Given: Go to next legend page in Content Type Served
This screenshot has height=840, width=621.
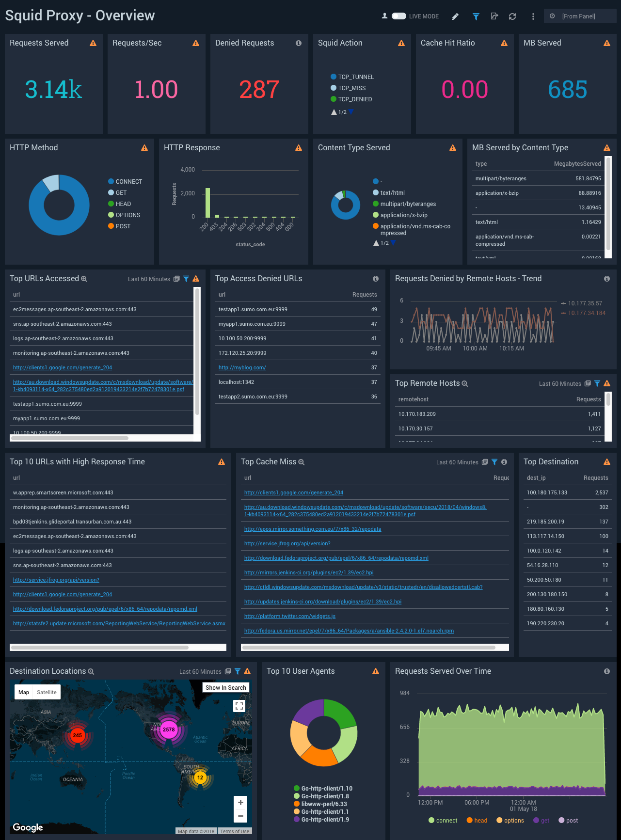Looking at the screenshot, I should tap(393, 243).
